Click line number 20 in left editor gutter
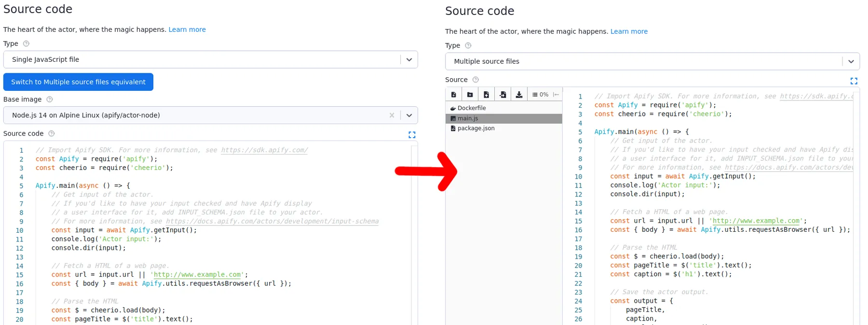The width and height of the screenshot is (868, 325). (19, 320)
